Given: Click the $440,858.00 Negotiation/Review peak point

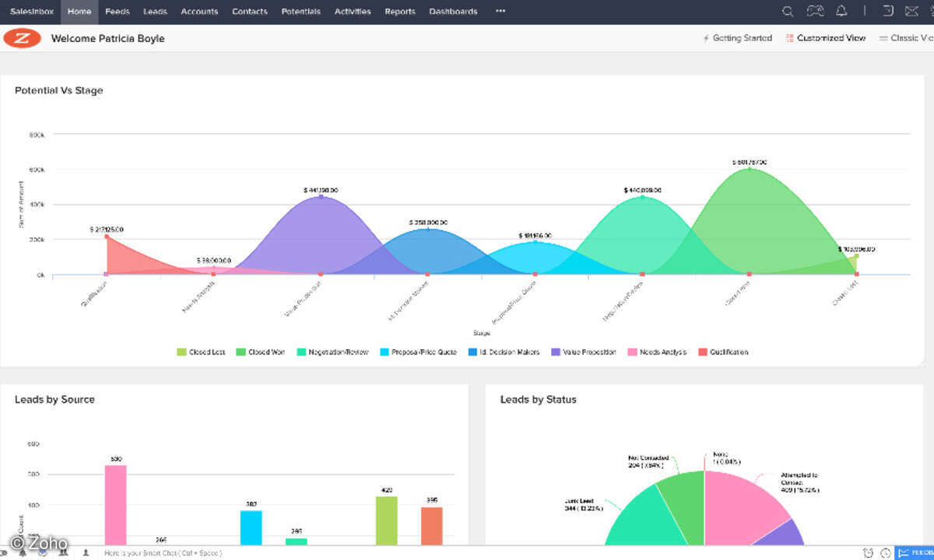Looking at the screenshot, I should click(x=642, y=197).
